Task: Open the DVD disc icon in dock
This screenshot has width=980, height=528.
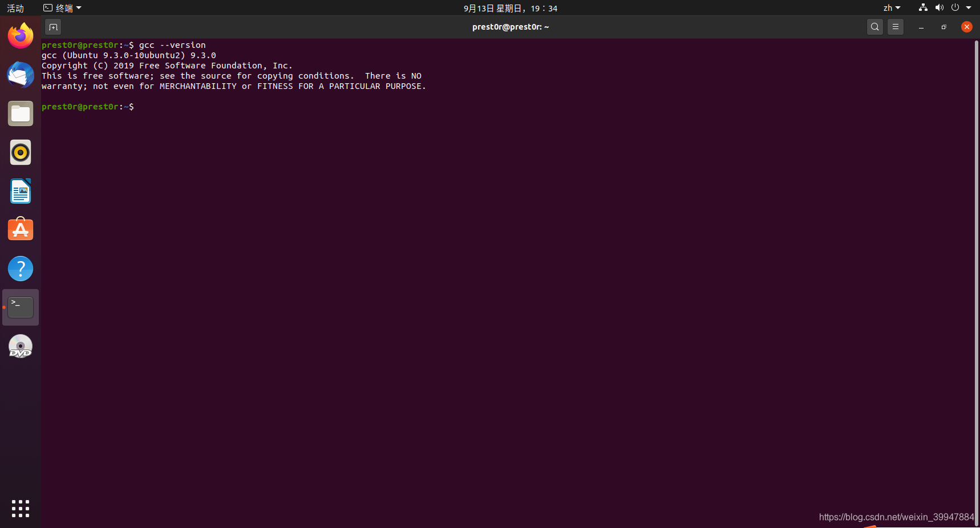Action: 21,346
